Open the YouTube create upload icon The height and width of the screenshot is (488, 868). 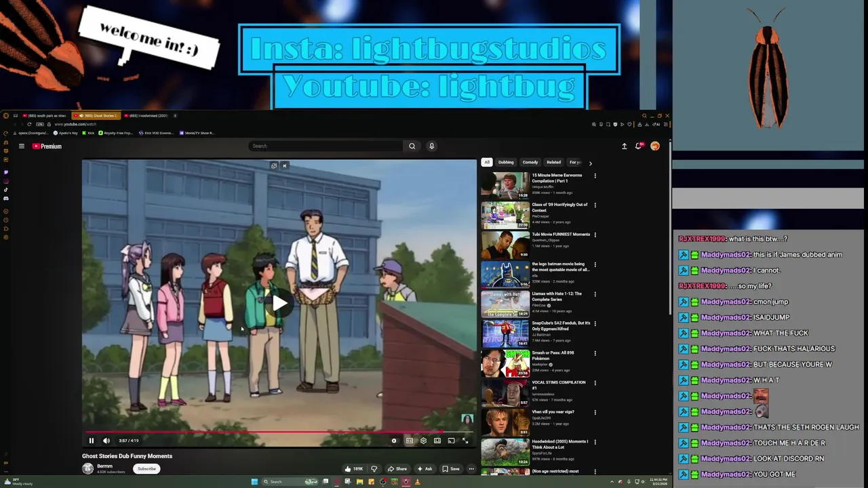[624, 146]
